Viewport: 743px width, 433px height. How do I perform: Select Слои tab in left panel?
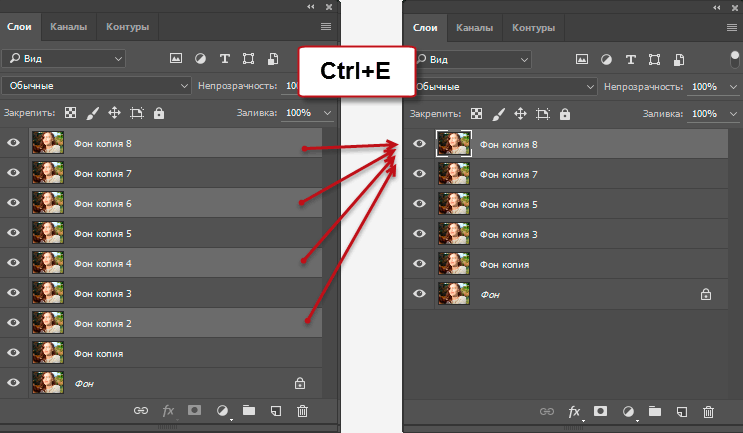pos(19,27)
